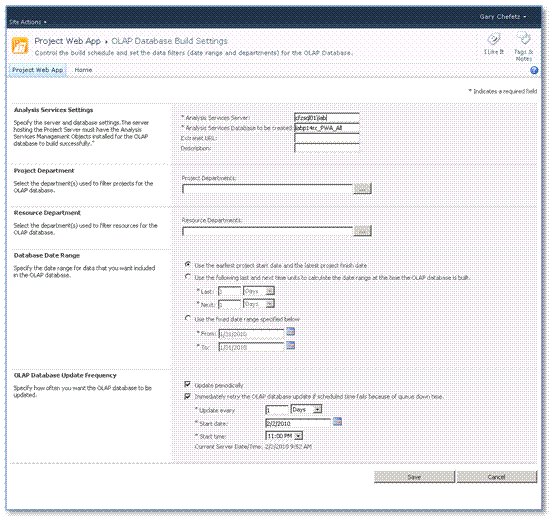This screenshot has height=521, width=553.
Task: Open the Next units Days dropdown
Action: [x=259, y=304]
